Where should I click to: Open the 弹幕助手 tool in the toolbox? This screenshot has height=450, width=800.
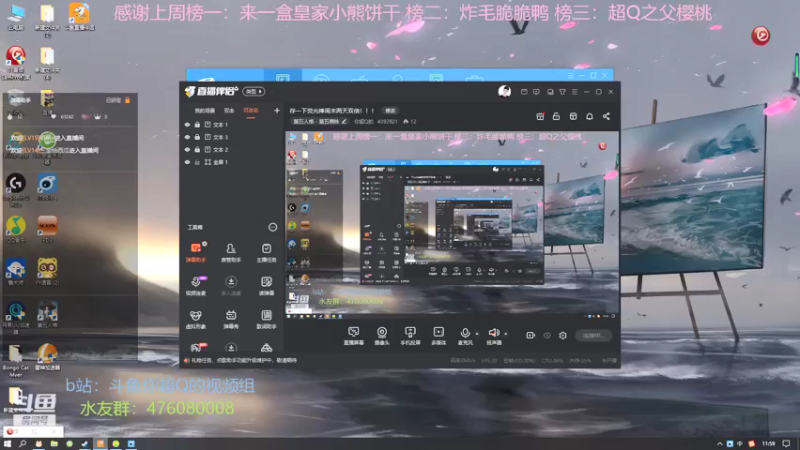pyautogui.click(x=196, y=252)
